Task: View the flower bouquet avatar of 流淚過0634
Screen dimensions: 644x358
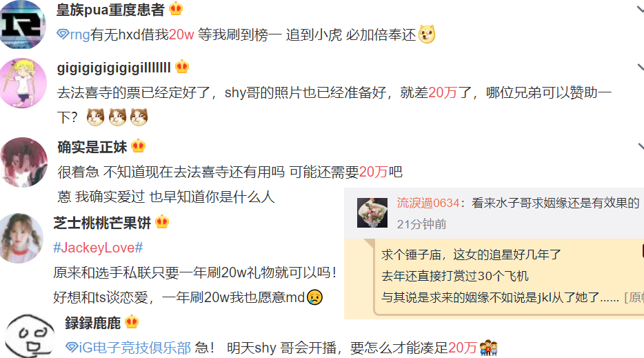Action: pos(372,212)
